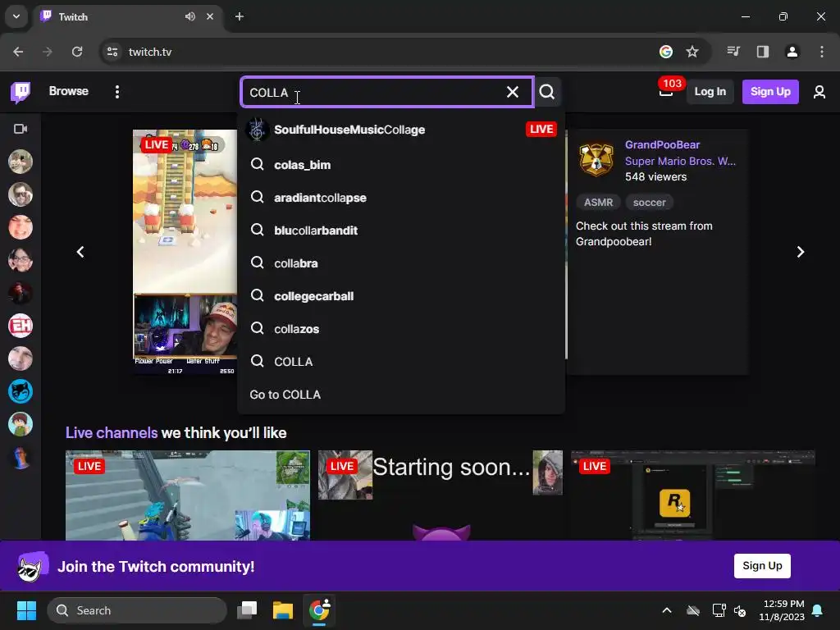Open the user profile icon menu
Viewport: 840px width, 630px height.
[819, 92]
